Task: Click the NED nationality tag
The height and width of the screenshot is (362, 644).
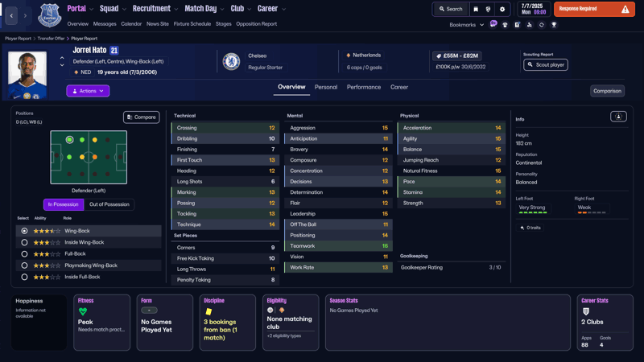Action: coord(82,72)
